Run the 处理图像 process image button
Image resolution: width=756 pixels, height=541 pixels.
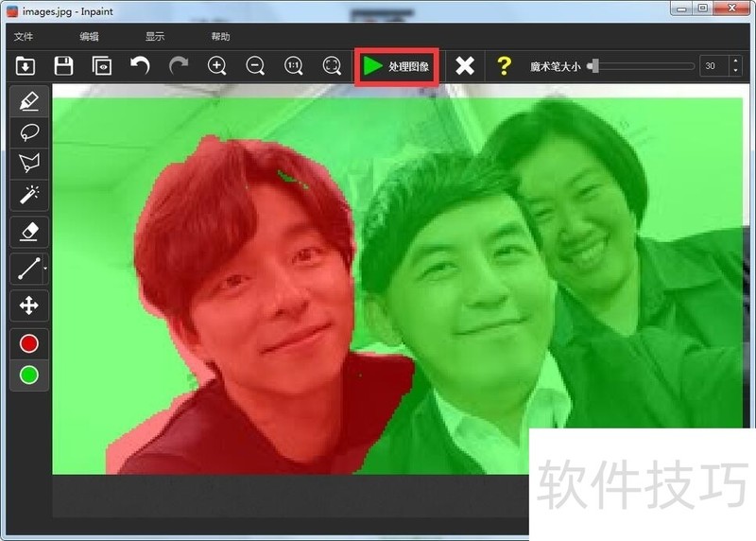click(396, 66)
